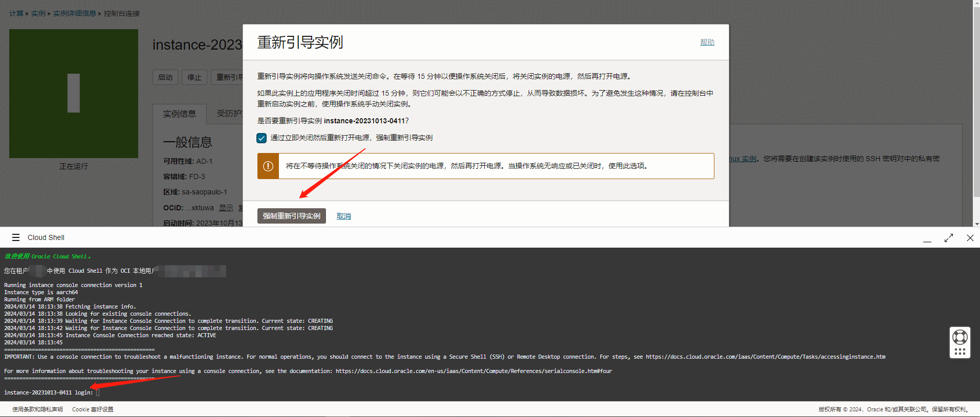This screenshot has height=417, width=980.
Task: Switch to the 实例信息 tab
Action: click(179, 114)
